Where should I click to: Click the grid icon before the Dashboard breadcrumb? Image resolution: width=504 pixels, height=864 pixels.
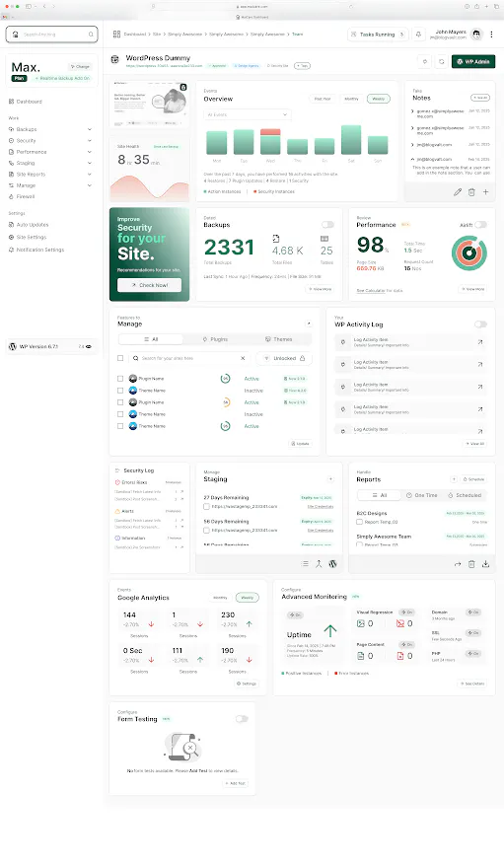(x=116, y=35)
